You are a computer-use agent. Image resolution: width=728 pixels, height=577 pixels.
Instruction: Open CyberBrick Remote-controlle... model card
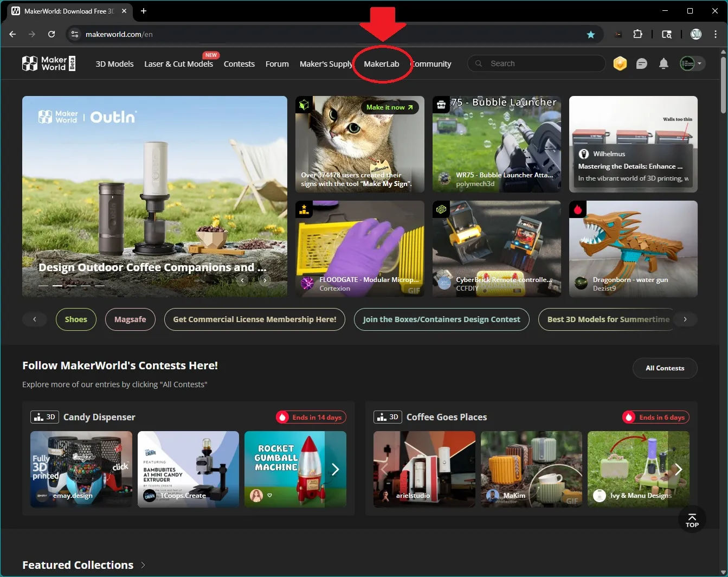coord(497,249)
